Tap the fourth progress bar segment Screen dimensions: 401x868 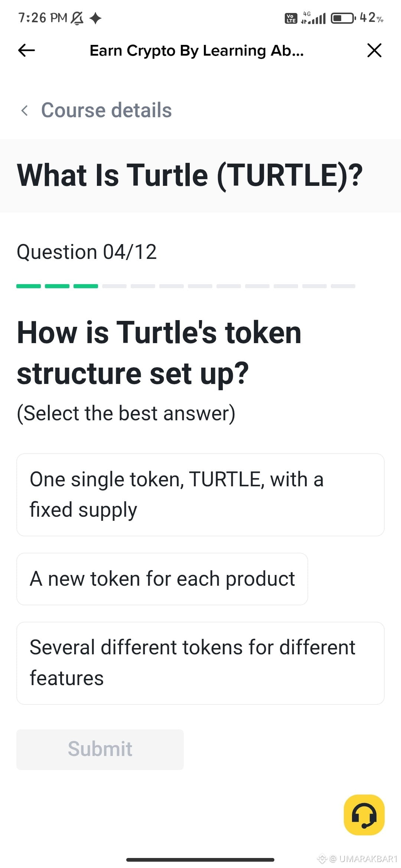click(x=114, y=286)
